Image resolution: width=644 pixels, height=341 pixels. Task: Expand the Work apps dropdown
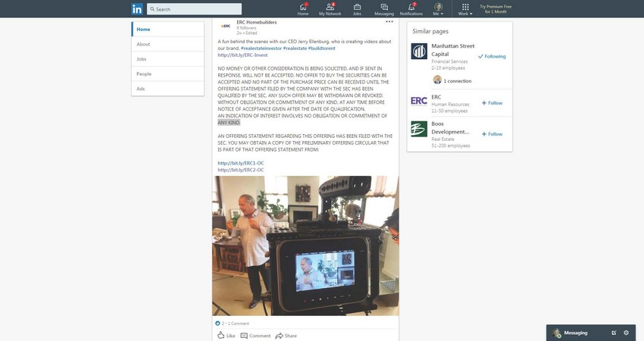pyautogui.click(x=465, y=10)
